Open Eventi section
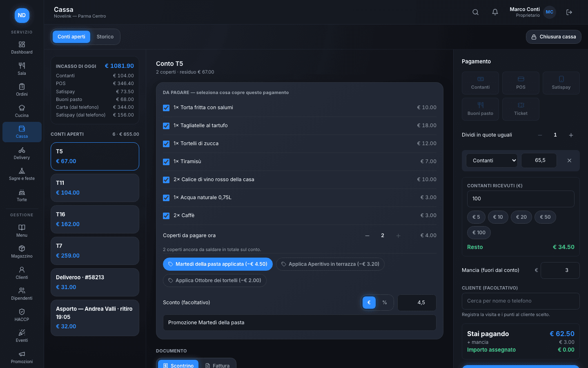Viewport: 588px width, 368px height. 22,336
